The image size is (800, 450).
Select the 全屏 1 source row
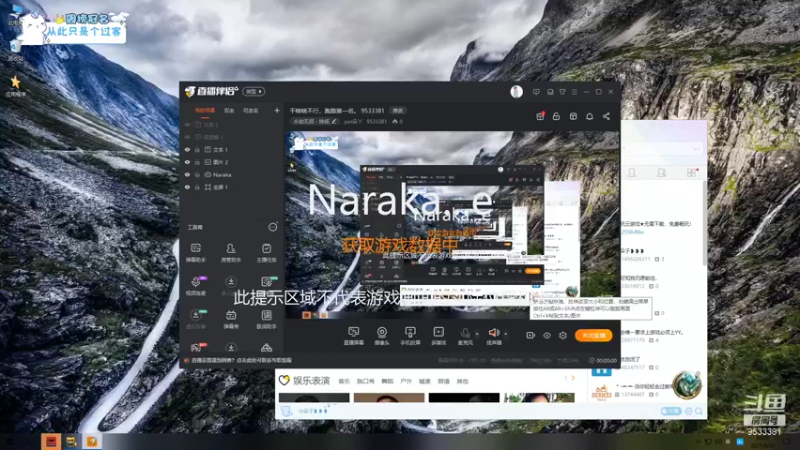click(x=231, y=187)
